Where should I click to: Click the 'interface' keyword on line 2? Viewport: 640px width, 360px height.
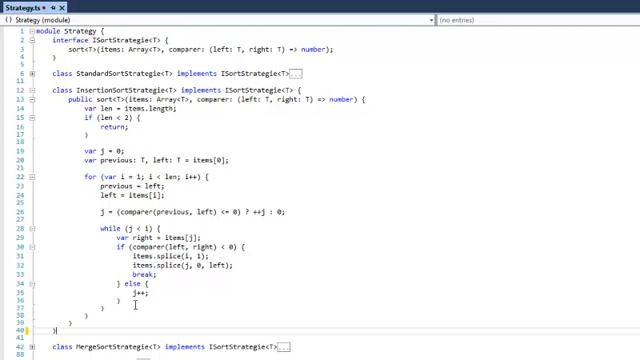[x=70, y=40]
